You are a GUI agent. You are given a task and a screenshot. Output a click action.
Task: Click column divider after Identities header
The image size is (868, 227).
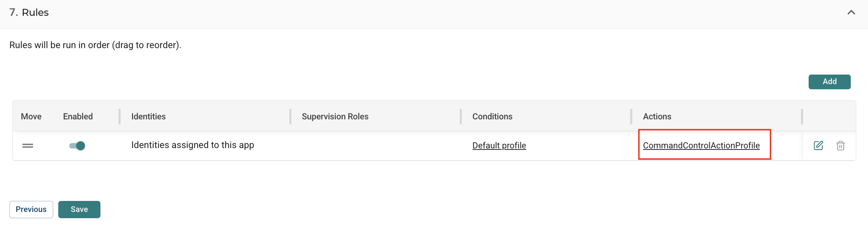[x=290, y=116]
